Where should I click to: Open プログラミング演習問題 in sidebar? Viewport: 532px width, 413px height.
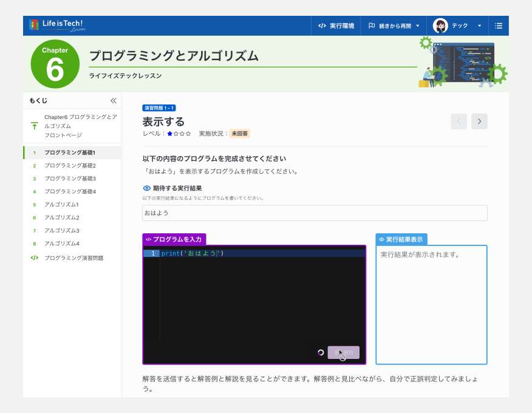(72, 258)
